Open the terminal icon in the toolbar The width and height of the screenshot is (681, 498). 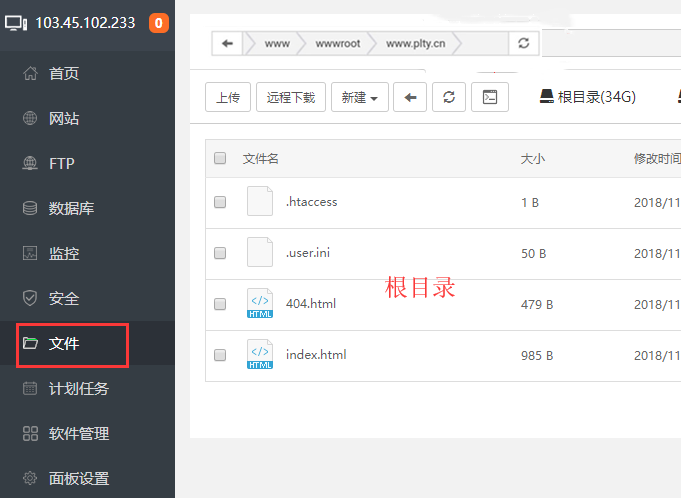(490, 97)
